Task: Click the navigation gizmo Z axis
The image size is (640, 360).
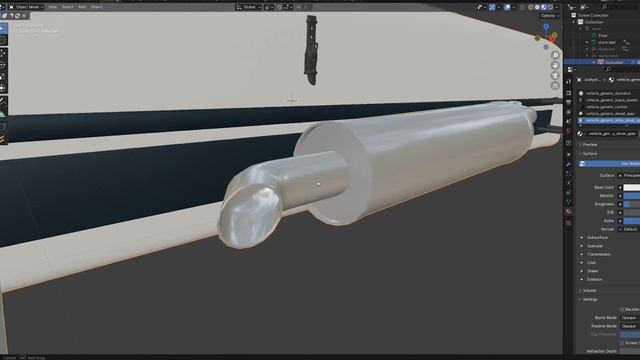Action: (546, 27)
